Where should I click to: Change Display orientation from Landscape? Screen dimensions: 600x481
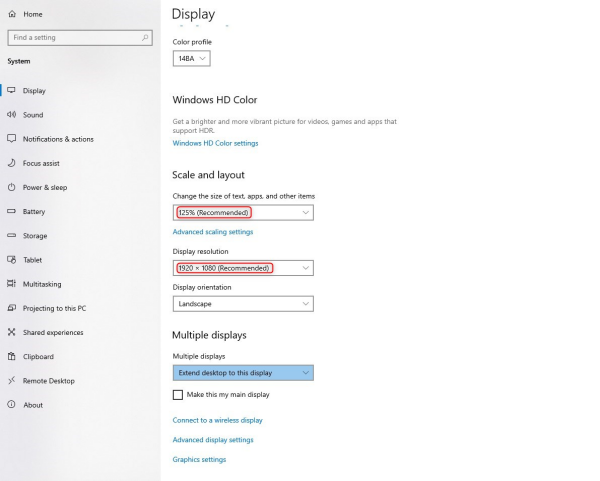(243, 304)
